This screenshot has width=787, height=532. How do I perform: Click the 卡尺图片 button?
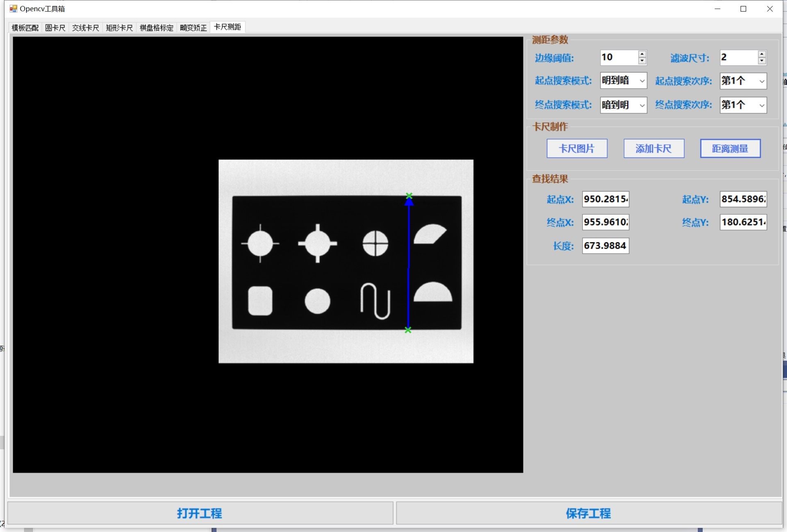(577, 148)
